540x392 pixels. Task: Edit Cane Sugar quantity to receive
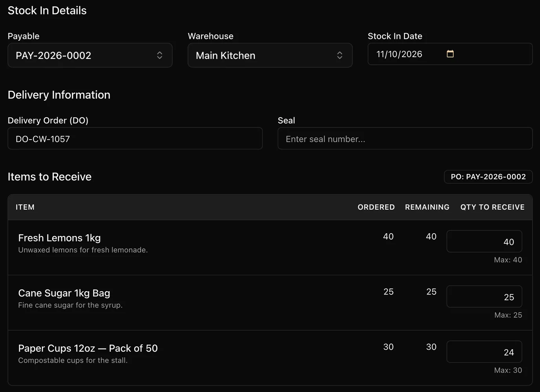click(x=484, y=297)
